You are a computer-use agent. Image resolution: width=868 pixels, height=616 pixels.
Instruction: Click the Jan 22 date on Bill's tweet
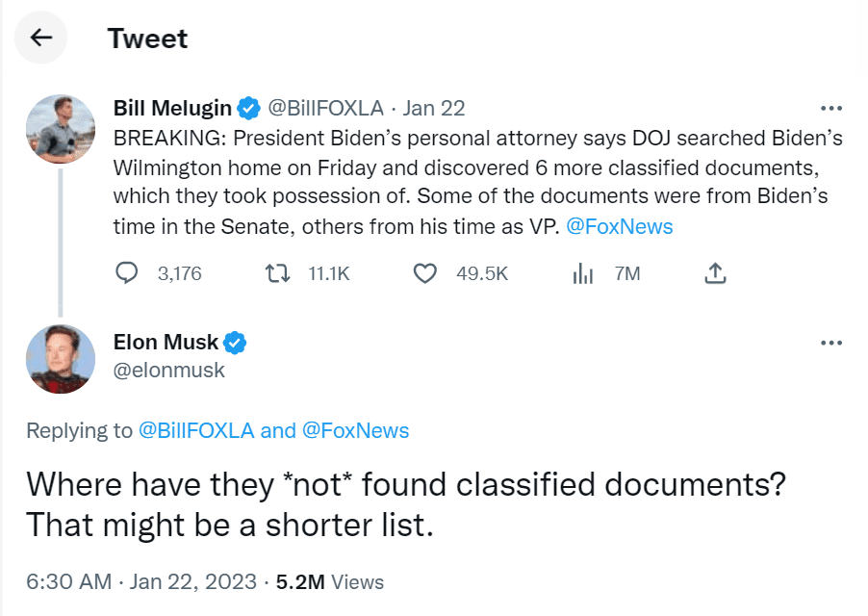[433, 107]
